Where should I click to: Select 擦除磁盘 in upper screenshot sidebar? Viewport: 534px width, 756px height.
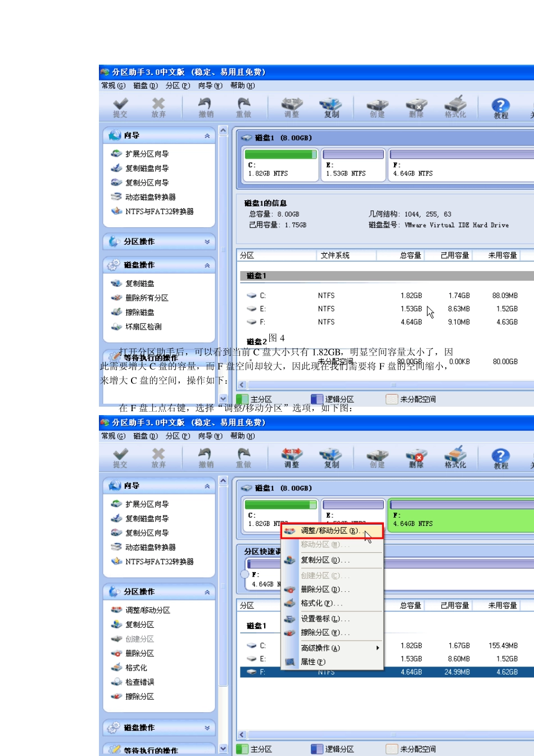click(x=133, y=312)
